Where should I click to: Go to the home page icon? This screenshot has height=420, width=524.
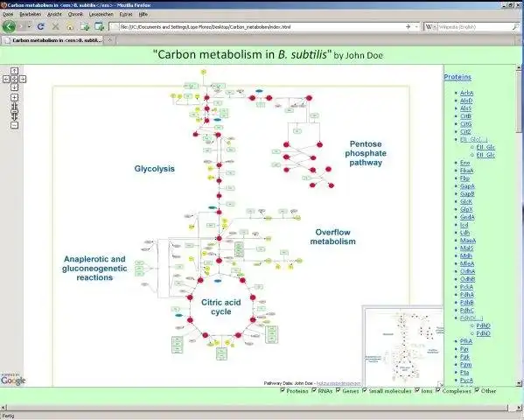(70, 27)
